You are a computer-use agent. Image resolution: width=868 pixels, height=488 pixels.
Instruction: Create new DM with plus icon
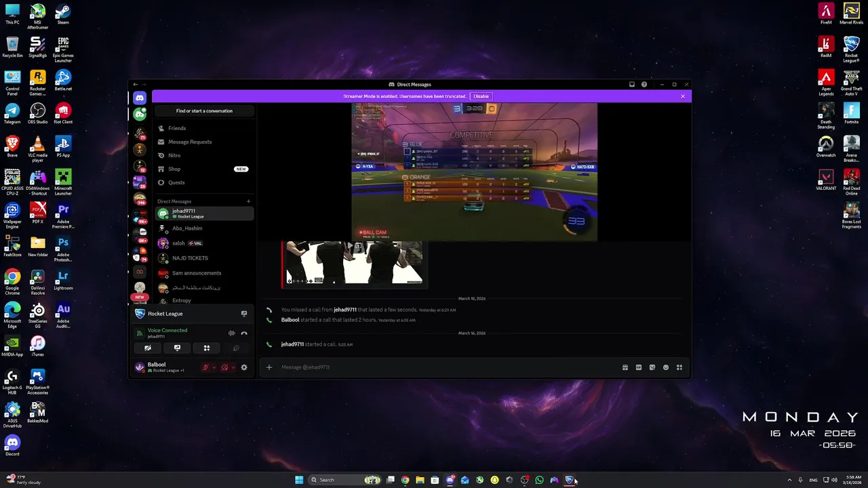click(248, 201)
